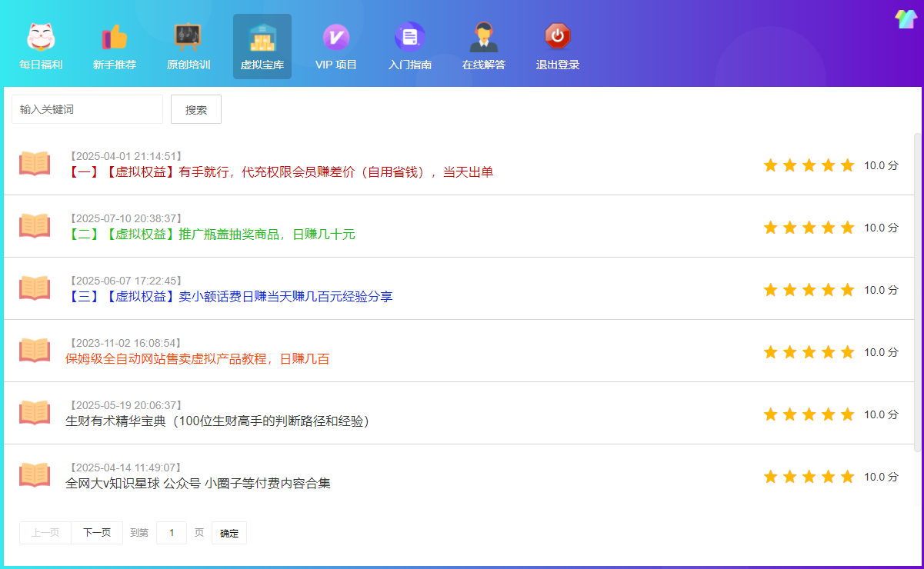Focus the 输入关键词 search field
Screen dimensions: 924x569
pos(87,109)
